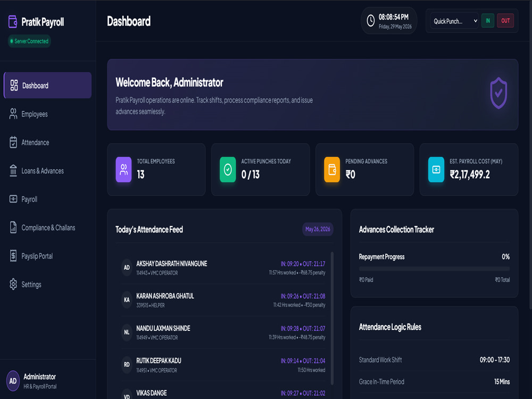This screenshot has height=399, width=532.
Task: Open the Dashboard menu item
Action: click(x=47, y=86)
